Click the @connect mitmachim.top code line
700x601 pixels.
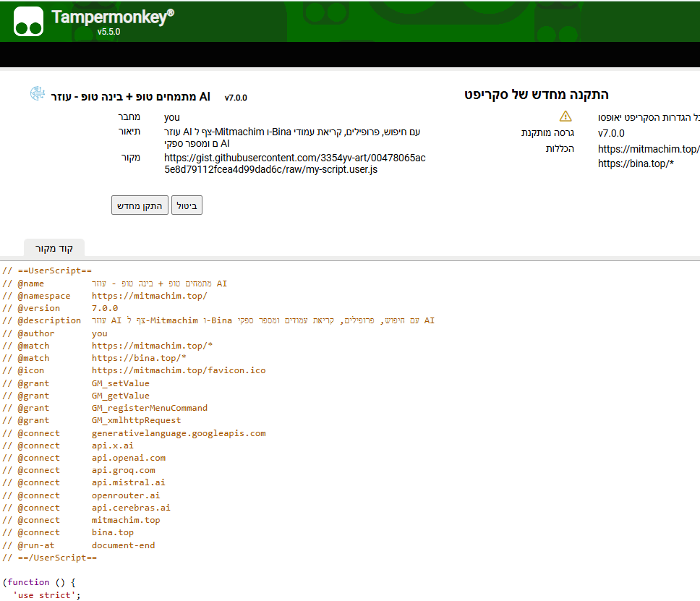pos(81,520)
